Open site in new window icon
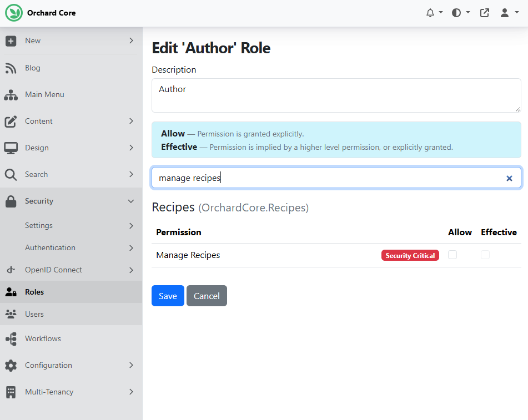 pyautogui.click(x=485, y=13)
